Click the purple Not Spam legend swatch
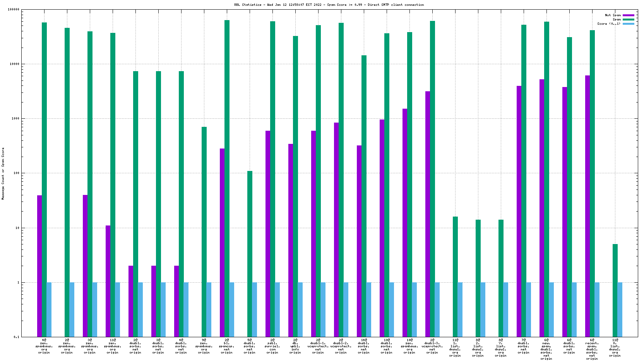This screenshot has height=362, width=644. point(628,15)
